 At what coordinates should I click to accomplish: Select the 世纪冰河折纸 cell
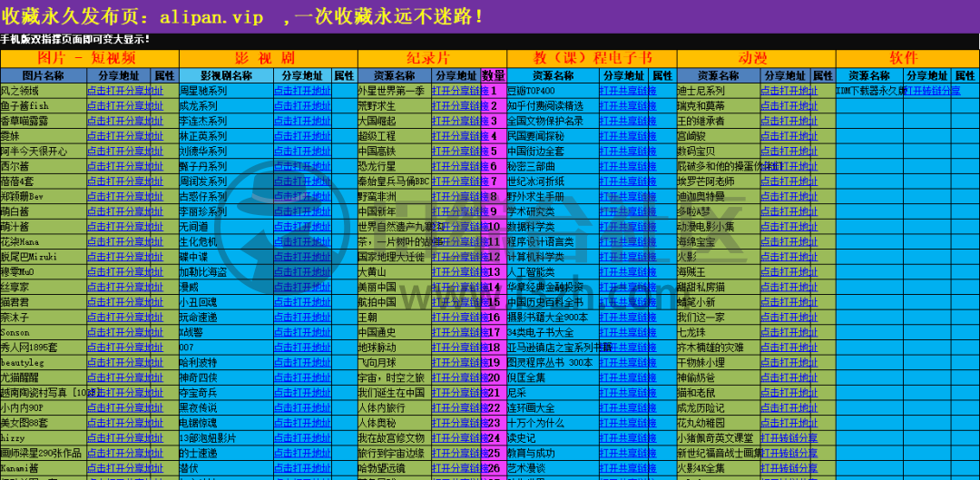[553, 181]
